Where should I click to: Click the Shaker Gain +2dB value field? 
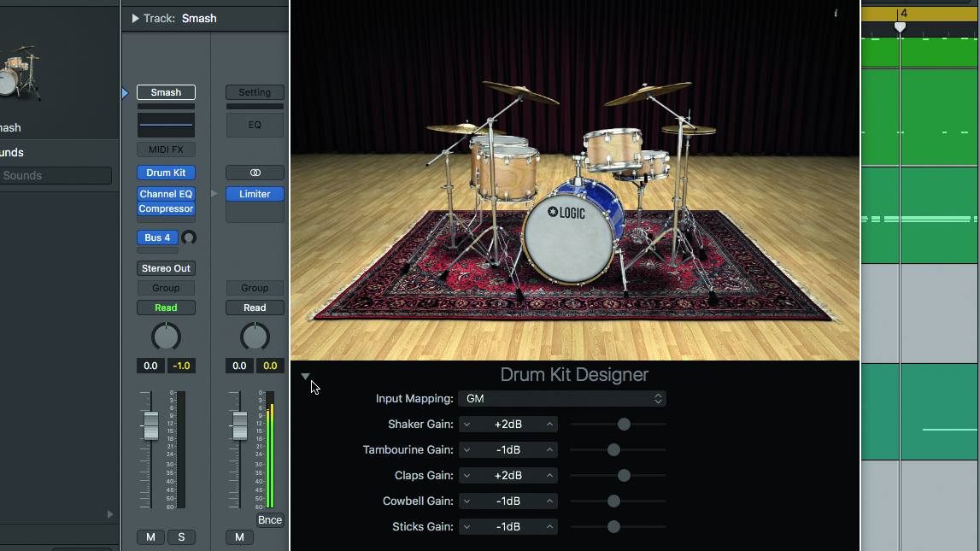[x=508, y=425]
